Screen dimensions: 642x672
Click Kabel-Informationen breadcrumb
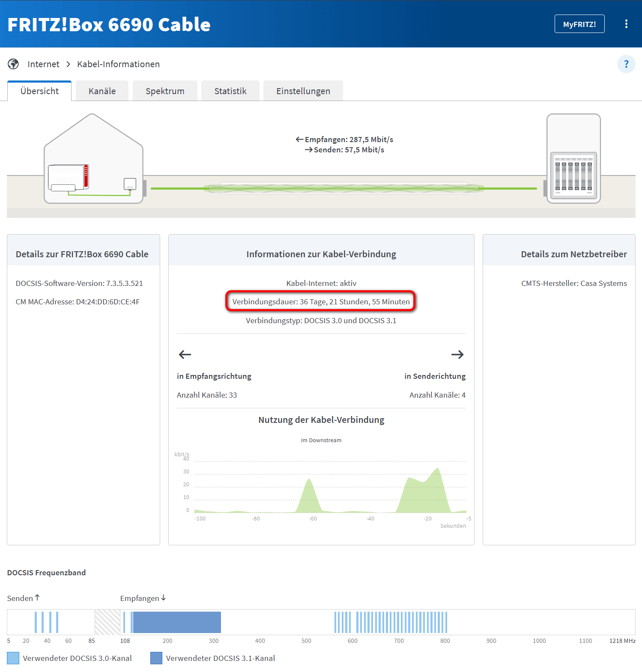(x=118, y=64)
